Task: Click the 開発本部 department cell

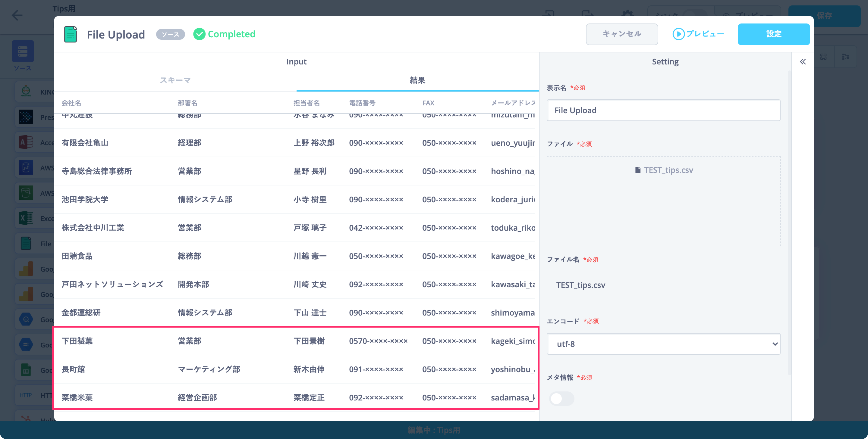Action: (x=193, y=285)
